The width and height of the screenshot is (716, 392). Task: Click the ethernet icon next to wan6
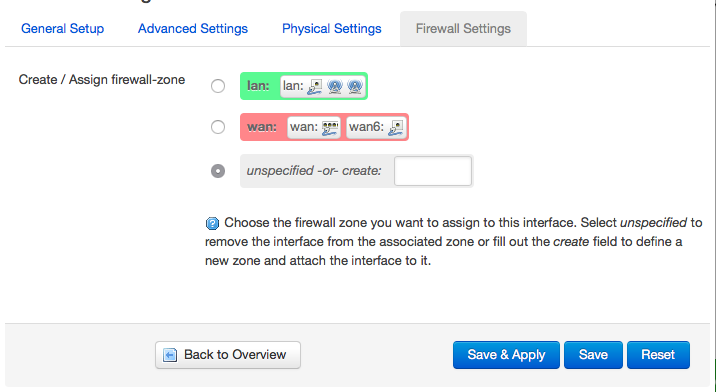tap(396, 127)
